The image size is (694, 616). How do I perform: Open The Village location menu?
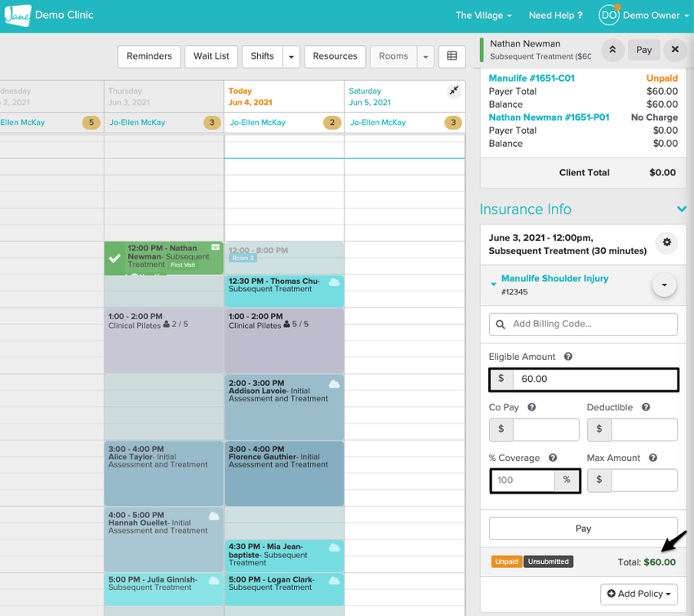coord(483,15)
